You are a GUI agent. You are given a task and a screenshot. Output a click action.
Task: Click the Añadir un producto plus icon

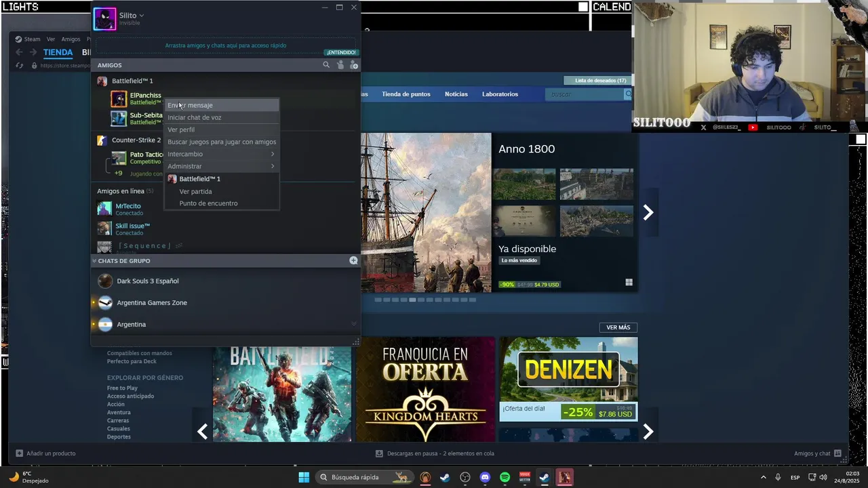click(x=19, y=453)
